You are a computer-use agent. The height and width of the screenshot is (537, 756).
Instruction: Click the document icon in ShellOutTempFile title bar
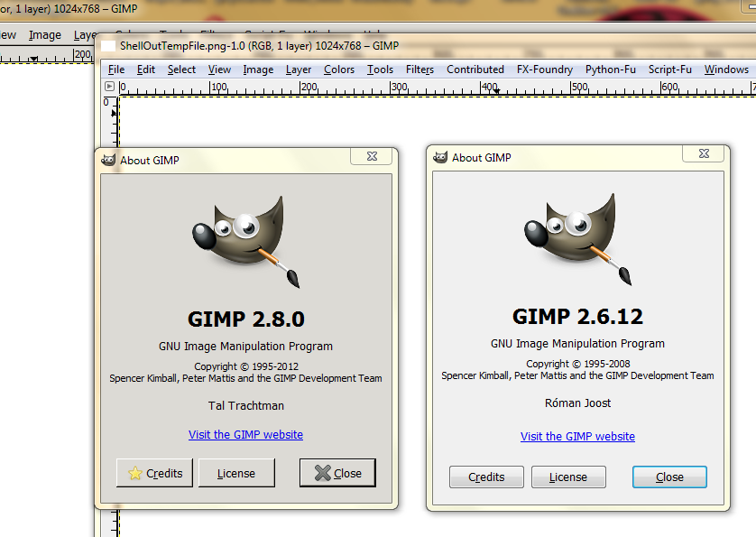[108, 46]
